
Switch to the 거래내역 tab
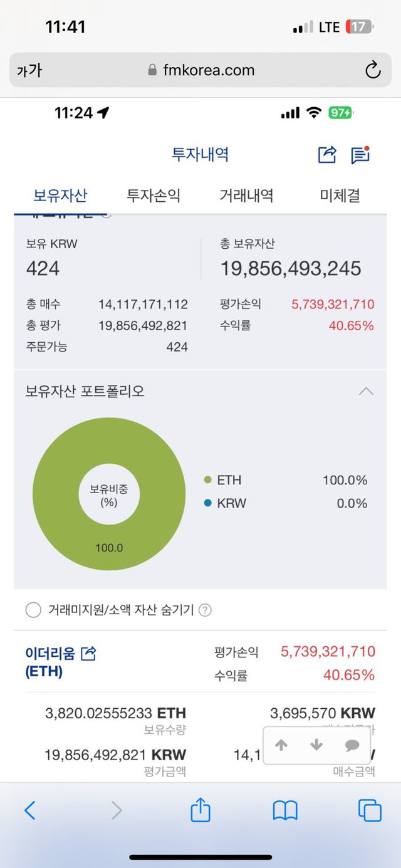246,196
